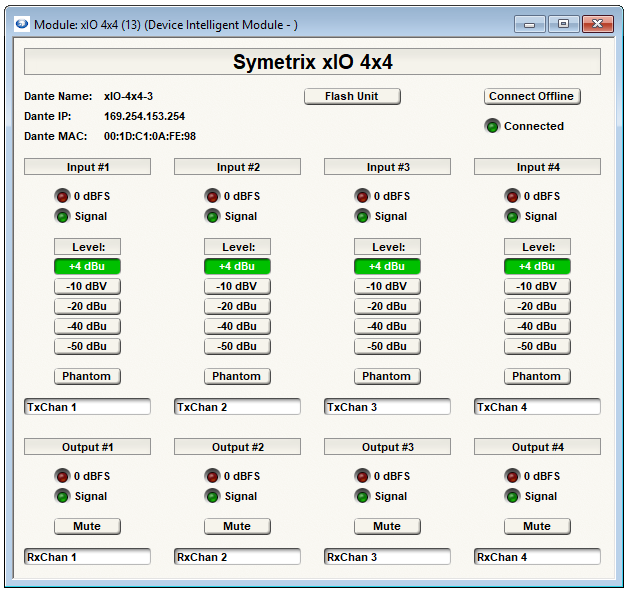Image resolution: width=630 pixels, height=595 pixels.
Task: Select +4 dBu level for Input #1
Action: tap(87, 266)
